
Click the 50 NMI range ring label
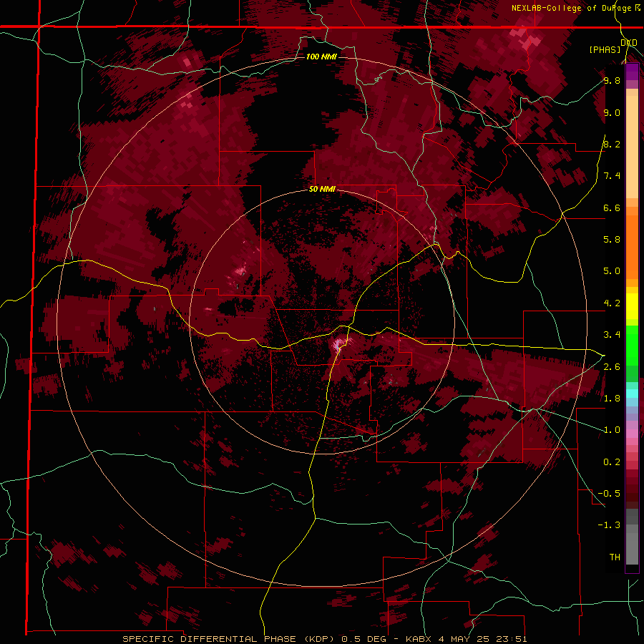point(322,189)
